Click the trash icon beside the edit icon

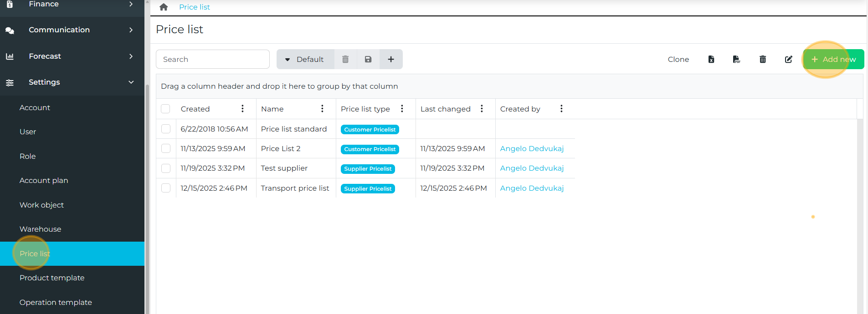(762, 59)
